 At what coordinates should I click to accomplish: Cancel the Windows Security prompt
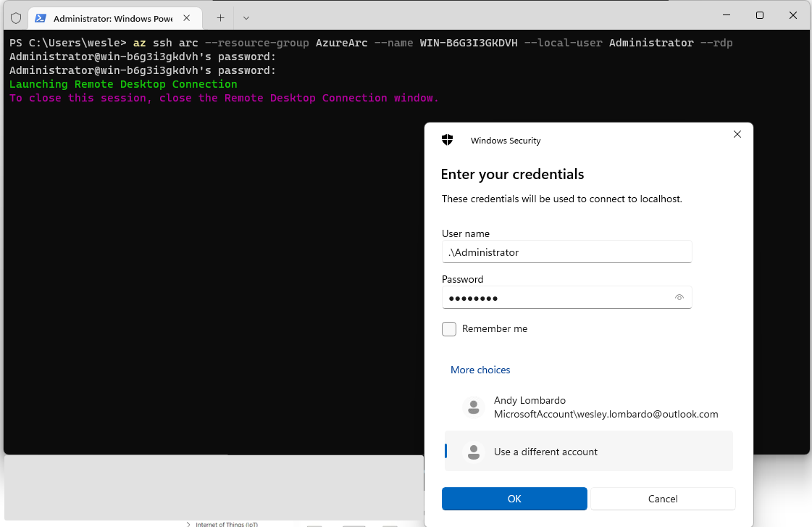(663, 499)
